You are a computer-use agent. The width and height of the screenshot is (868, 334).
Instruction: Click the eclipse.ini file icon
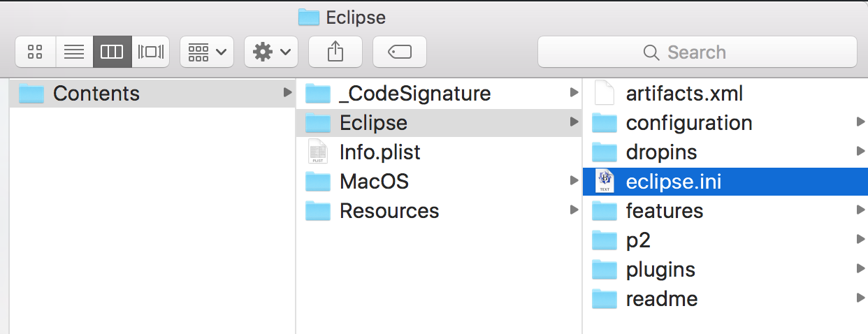605,182
